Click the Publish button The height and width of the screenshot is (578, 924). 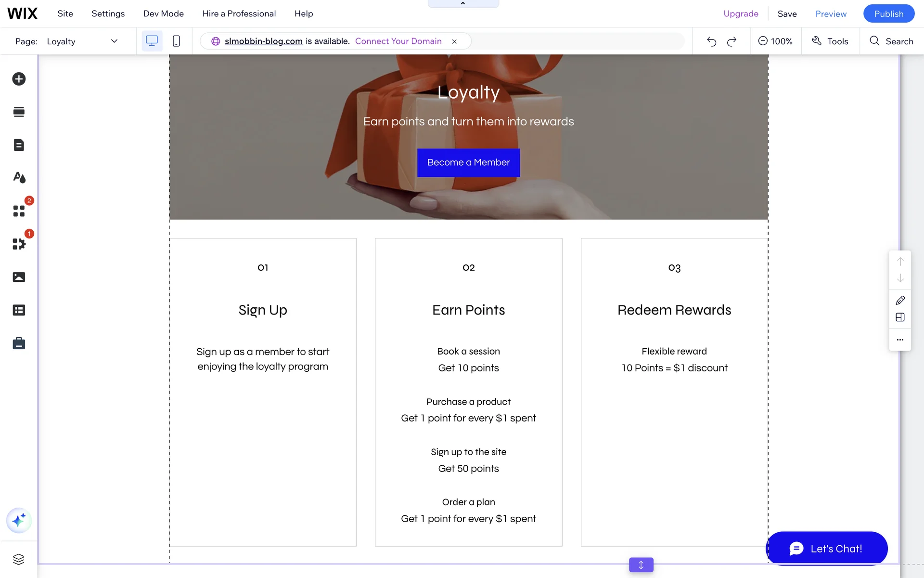[x=888, y=13]
